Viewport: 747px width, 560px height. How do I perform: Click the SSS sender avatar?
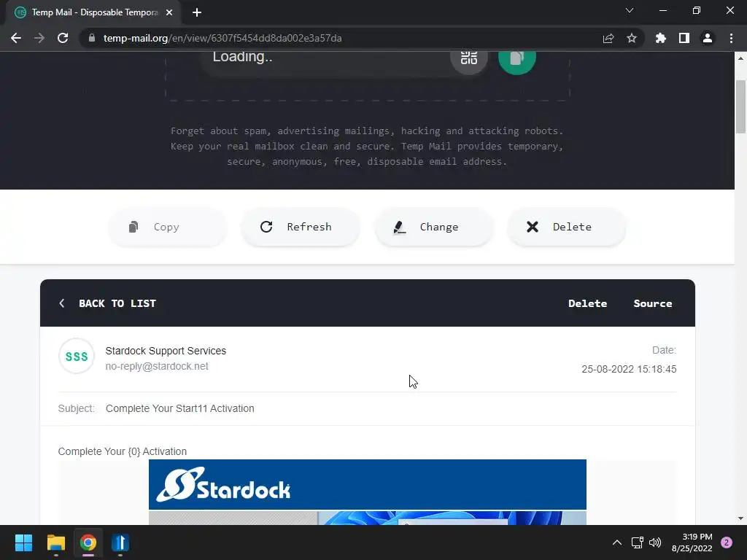coord(76,356)
